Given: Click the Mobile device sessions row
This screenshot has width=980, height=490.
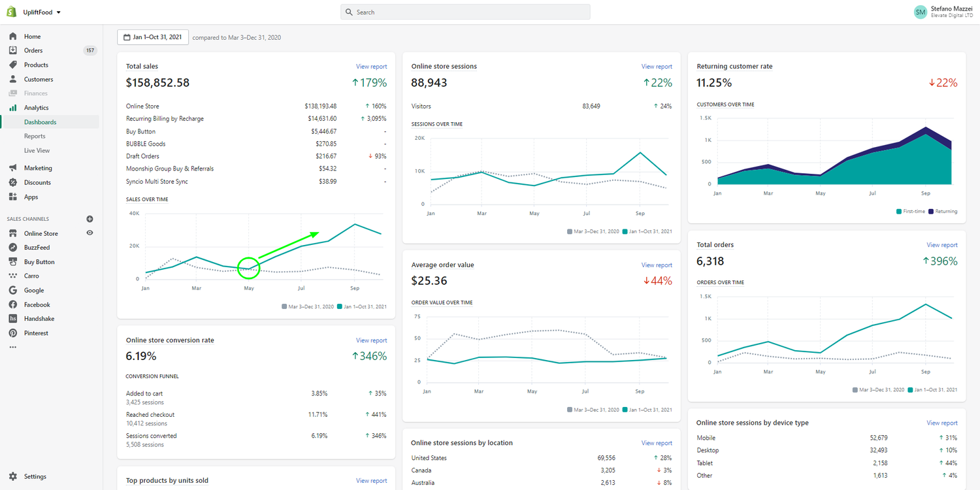Looking at the screenshot, I should pyautogui.click(x=827, y=438).
